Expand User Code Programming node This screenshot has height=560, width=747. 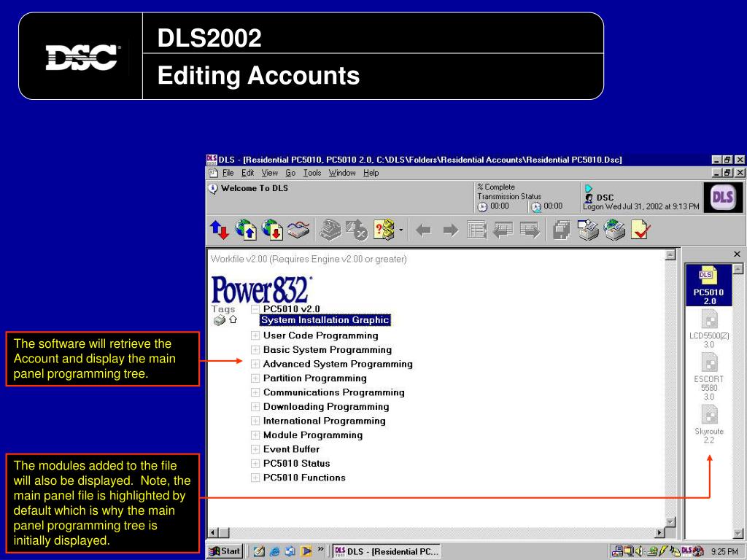255,335
